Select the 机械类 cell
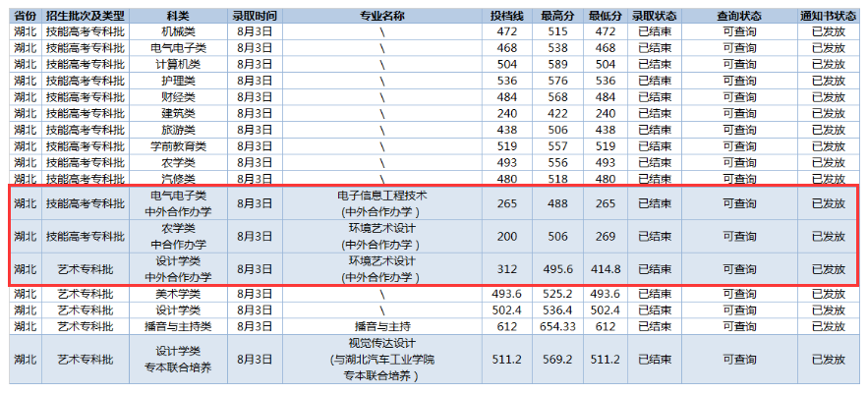Viewport: 868px width, 394px height. 178,32
